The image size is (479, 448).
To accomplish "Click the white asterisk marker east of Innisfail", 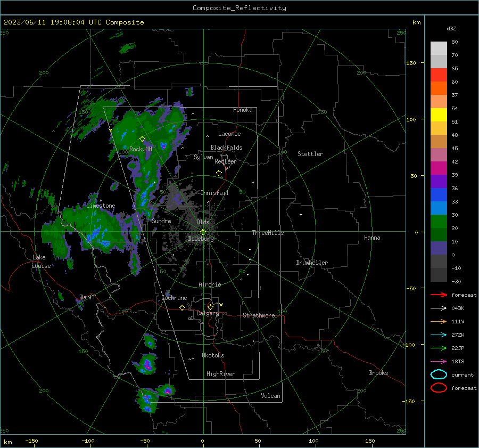I will click(253, 183).
